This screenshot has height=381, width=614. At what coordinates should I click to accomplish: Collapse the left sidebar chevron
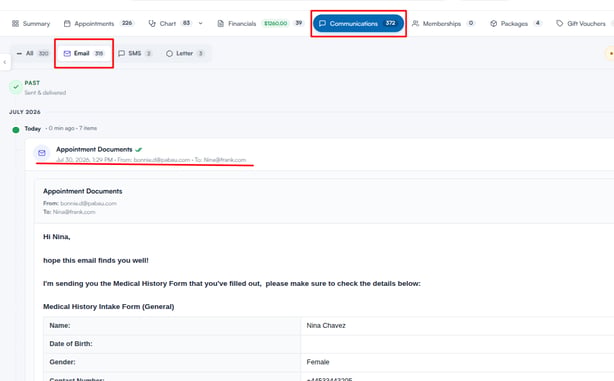click(5, 62)
